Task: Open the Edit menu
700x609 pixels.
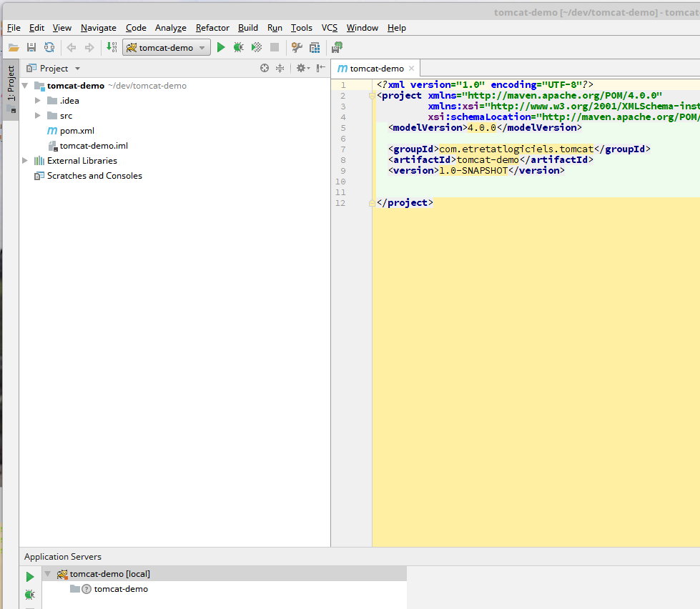Action: point(36,28)
